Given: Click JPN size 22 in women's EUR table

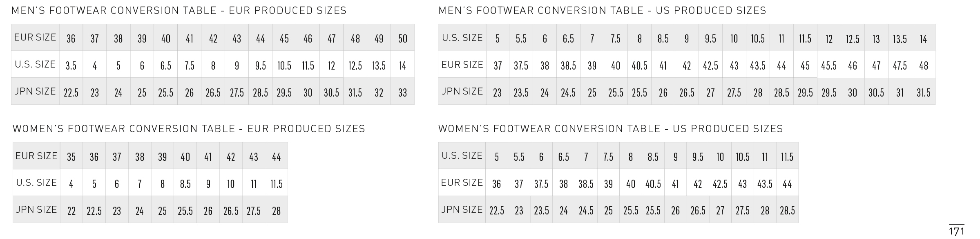Looking at the screenshot, I should [71, 211].
